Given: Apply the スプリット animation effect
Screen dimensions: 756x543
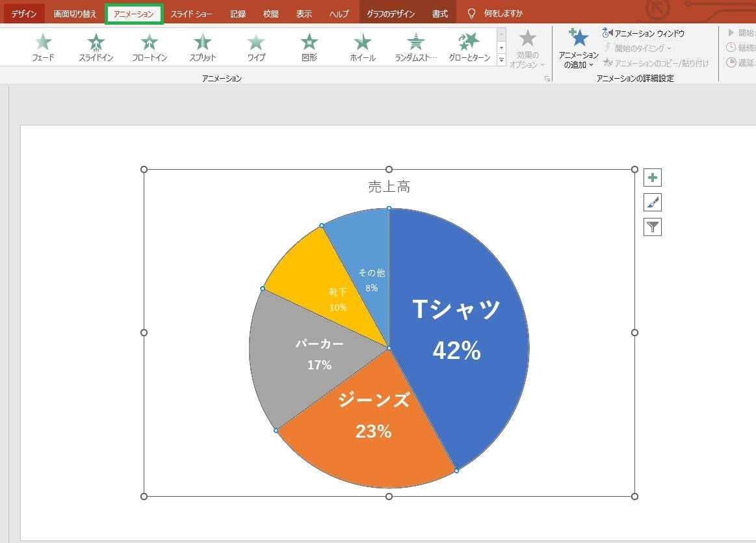Looking at the screenshot, I should tap(203, 47).
